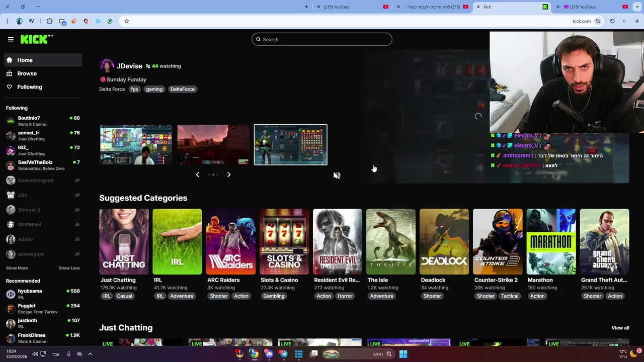Open the ARC Raiders category card
The height and width of the screenshot is (362, 644).
tap(230, 242)
